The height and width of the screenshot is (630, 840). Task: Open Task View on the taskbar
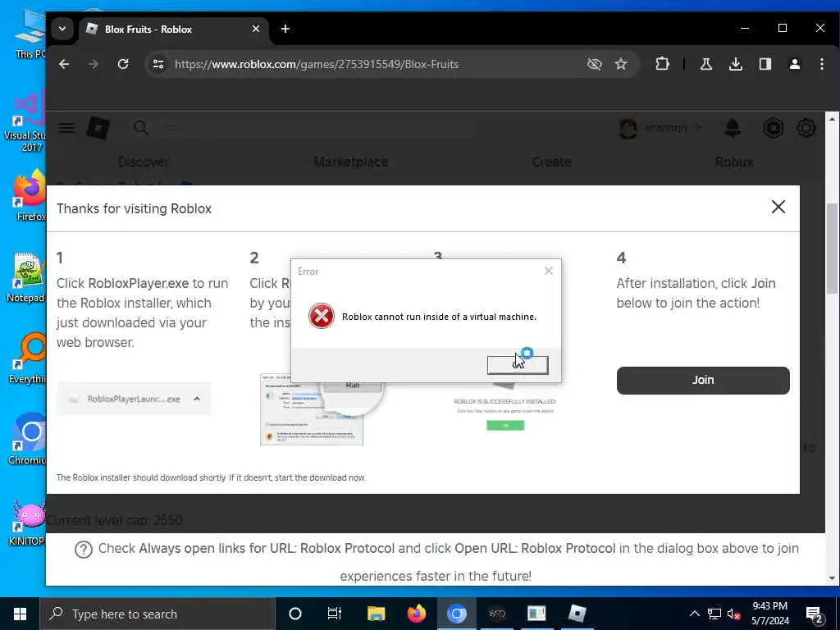tap(335, 614)
